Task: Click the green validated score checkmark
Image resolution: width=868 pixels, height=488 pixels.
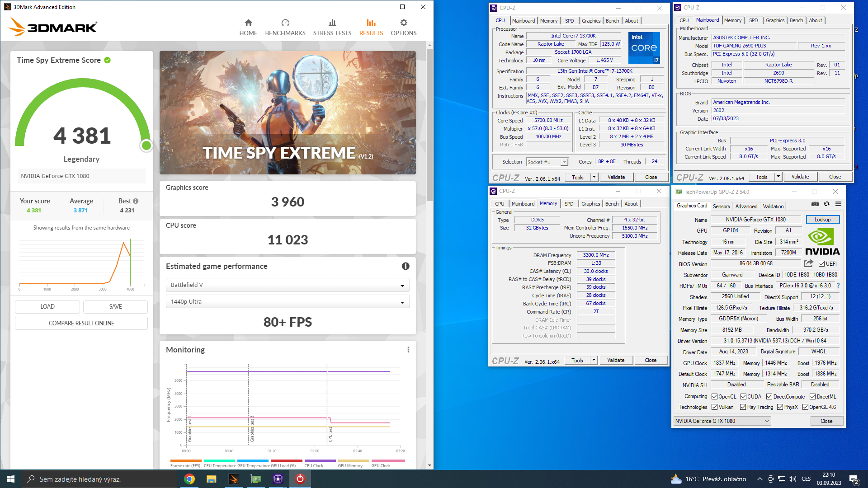Action: tap(108, 60)
